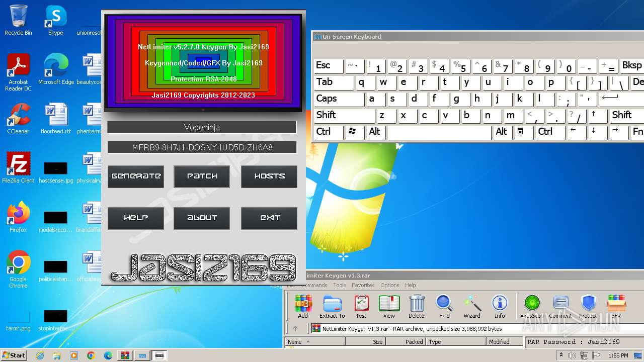Sort WinRAR list by Size column

(x=365, y=342)
